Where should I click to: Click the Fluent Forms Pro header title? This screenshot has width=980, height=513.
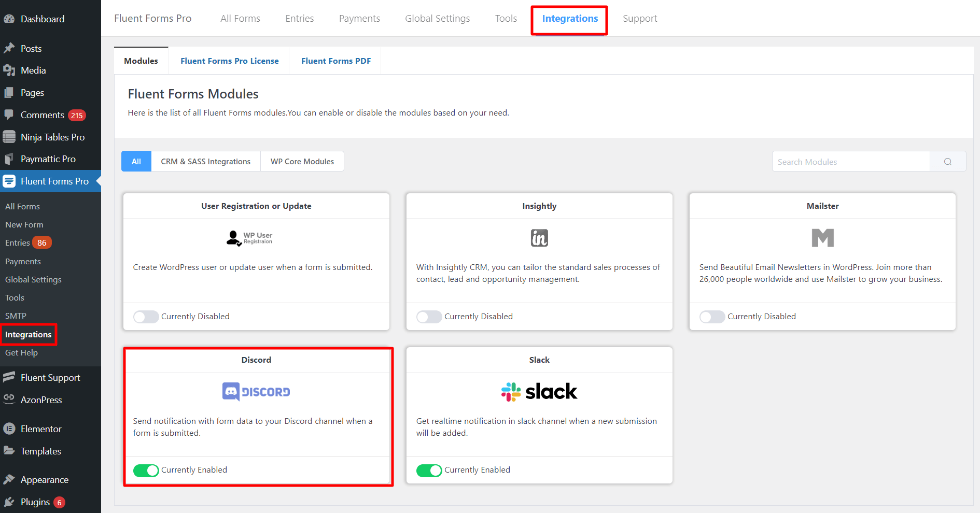[153, 19]
